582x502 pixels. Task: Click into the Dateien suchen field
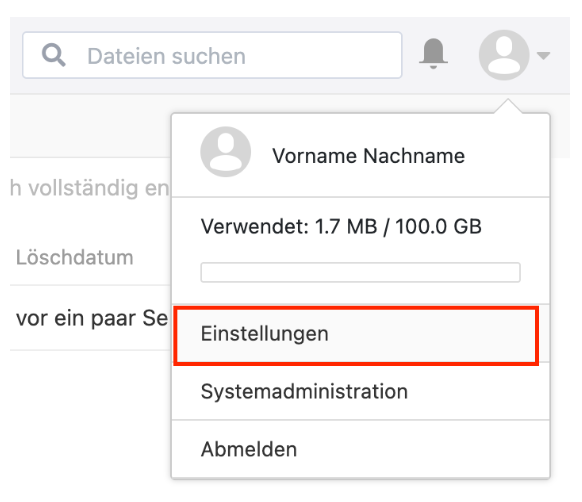pos(212,55)
